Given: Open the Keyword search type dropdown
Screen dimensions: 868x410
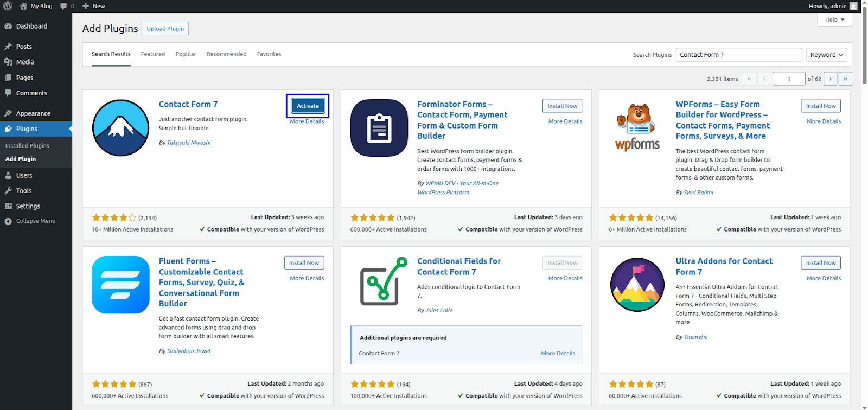Looking at the screenshot, I should point(826,55).
